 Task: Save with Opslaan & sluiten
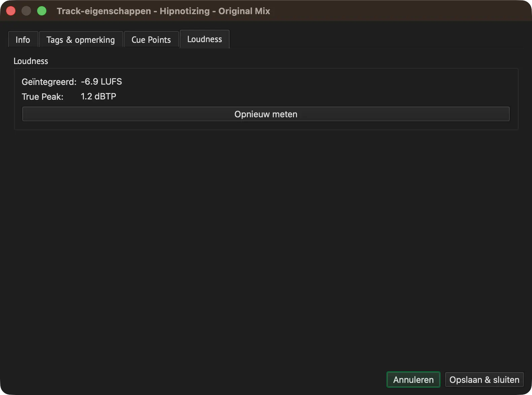tap(484, 379)
